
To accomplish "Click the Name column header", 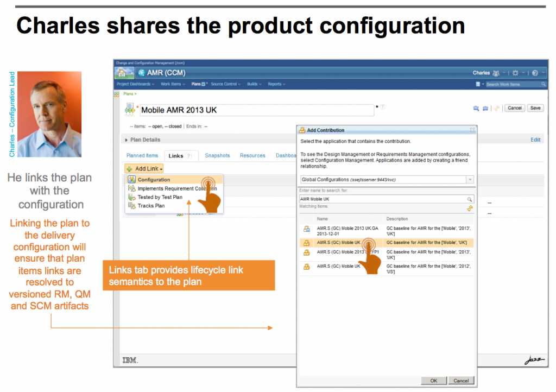I will [x=323, y=219].
